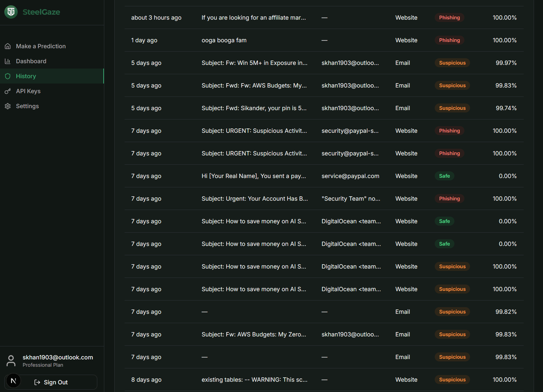Click the shield icon beside History
The image size is (543, 392).
click(8, 76)
